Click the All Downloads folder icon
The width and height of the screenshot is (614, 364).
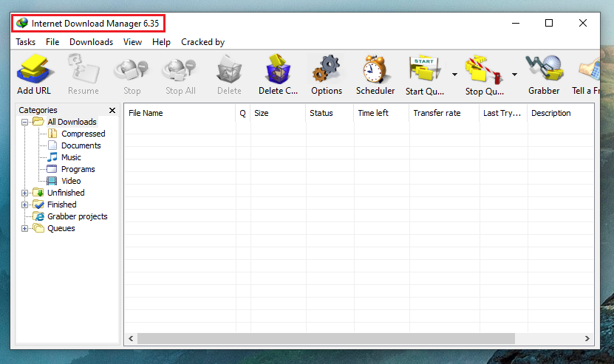38,121
